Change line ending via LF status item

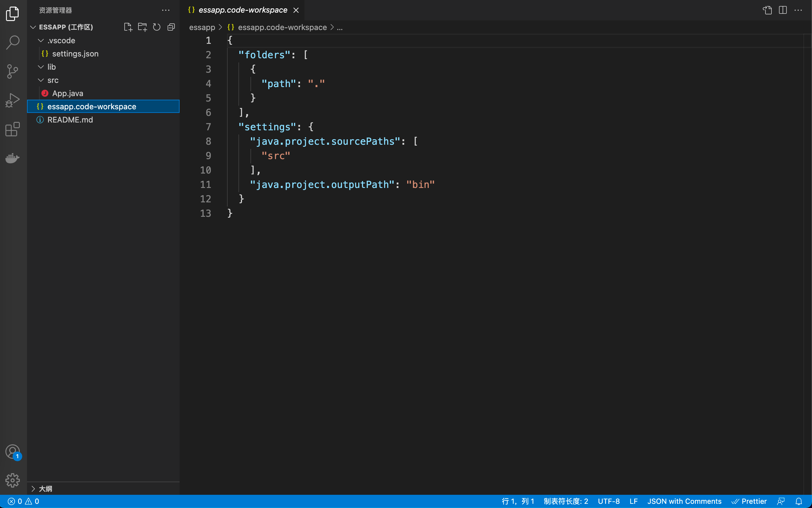634,501
